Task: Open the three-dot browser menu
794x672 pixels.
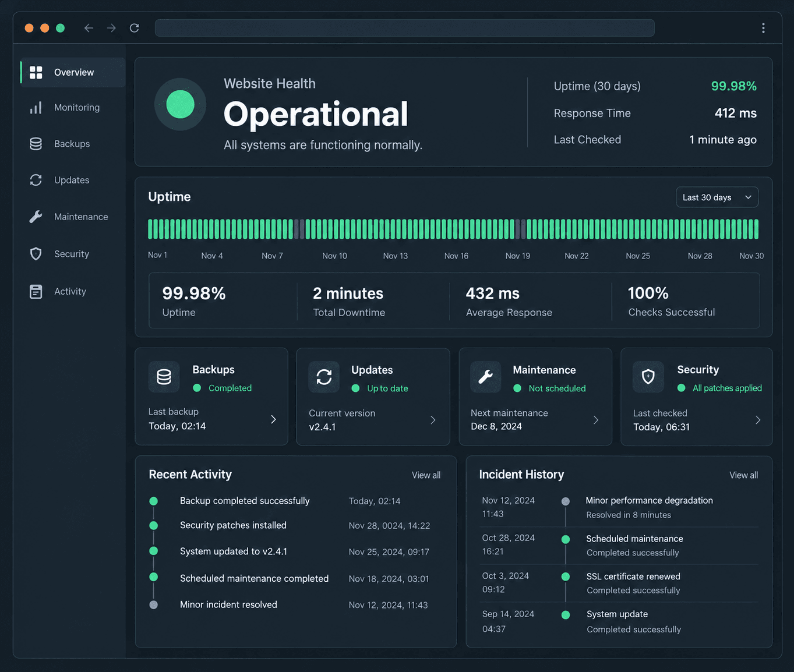Action: pyautogui.click(x=763, y=28)
